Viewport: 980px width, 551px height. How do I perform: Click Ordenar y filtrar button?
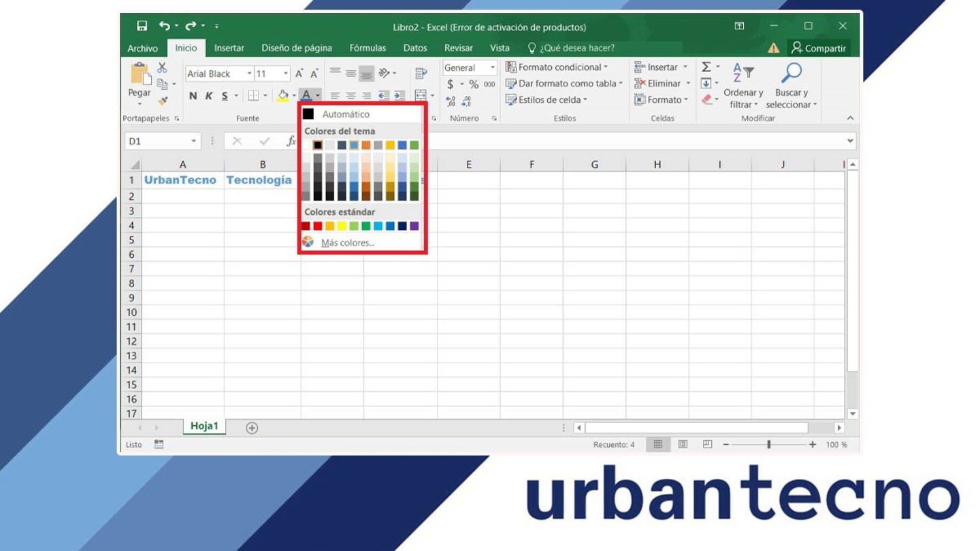point(743,85)
